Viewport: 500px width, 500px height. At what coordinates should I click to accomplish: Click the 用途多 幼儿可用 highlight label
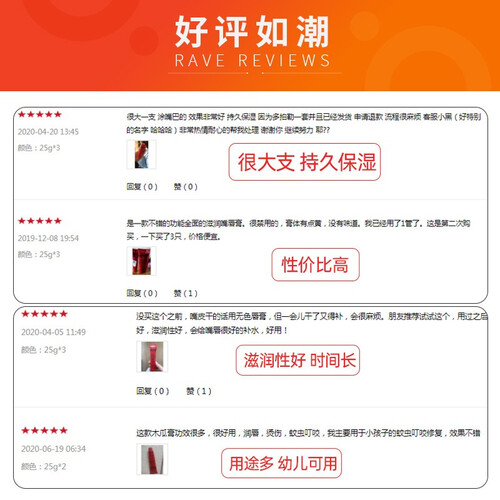tap(281, 463)
